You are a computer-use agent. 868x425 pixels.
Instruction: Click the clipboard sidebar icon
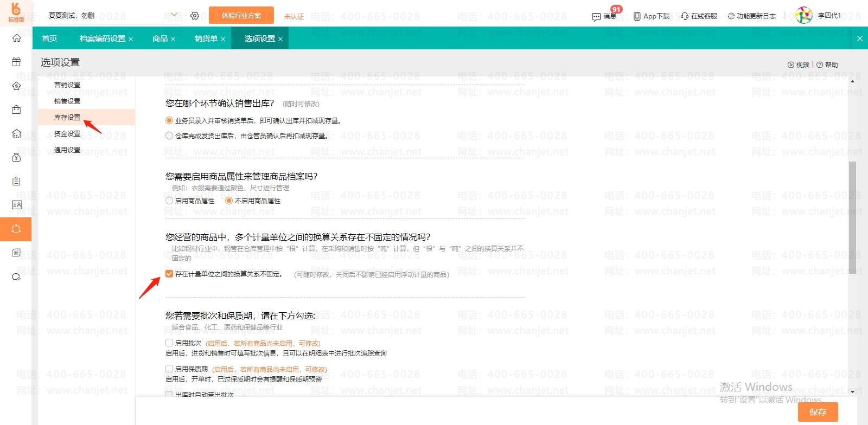[16, 181]
